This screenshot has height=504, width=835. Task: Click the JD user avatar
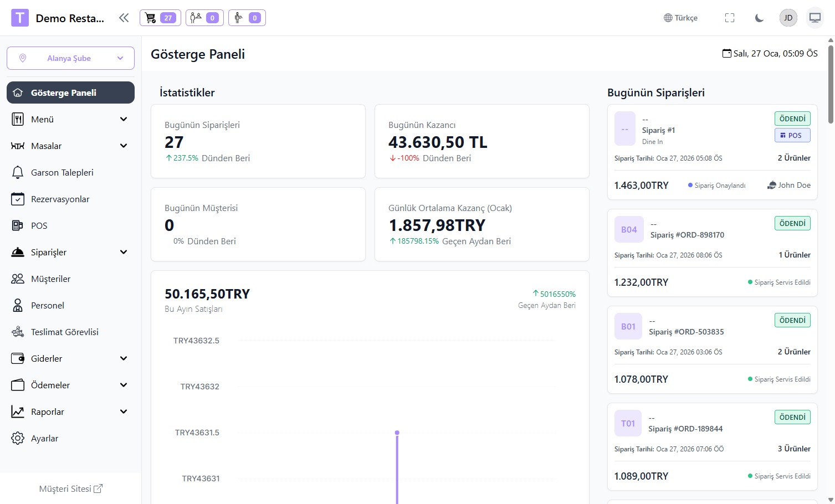[788, 18]
